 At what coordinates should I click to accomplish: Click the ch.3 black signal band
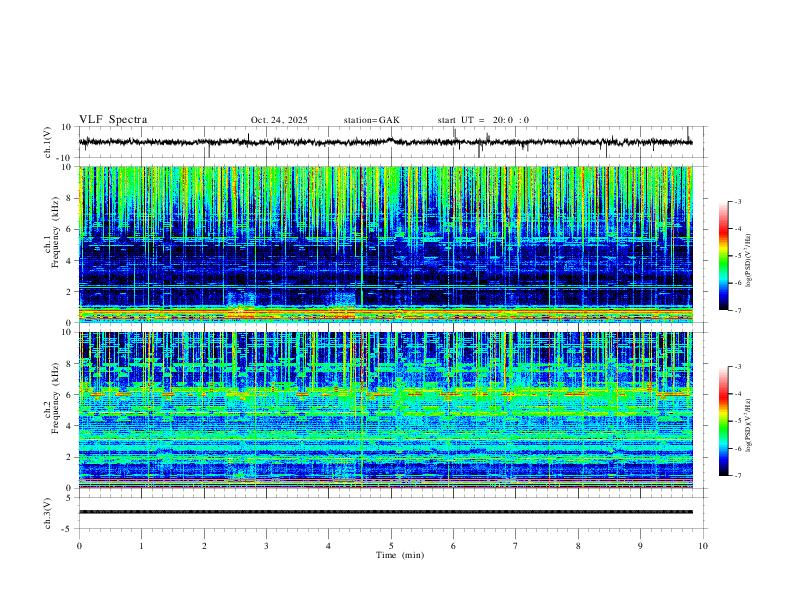click(x=386, y=512)
